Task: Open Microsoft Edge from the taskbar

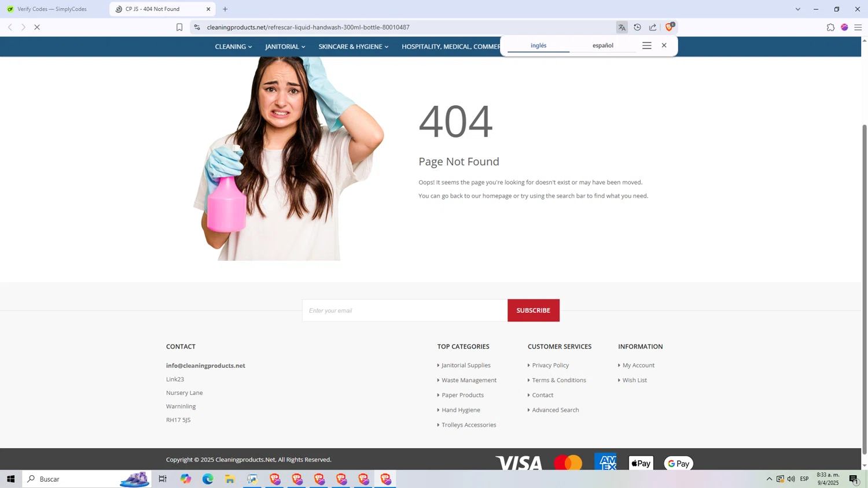Action: pyautogui.click(x=208, y=479)
